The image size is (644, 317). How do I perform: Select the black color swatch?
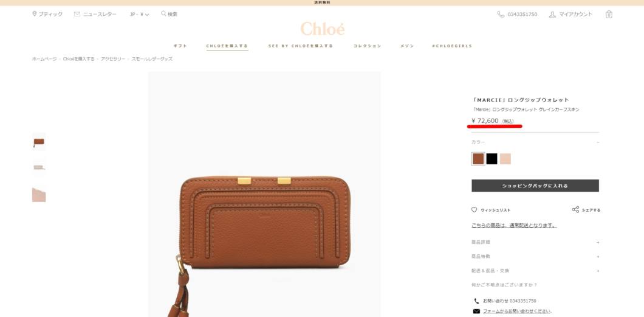pyautogui.click(x=492, y=159)
